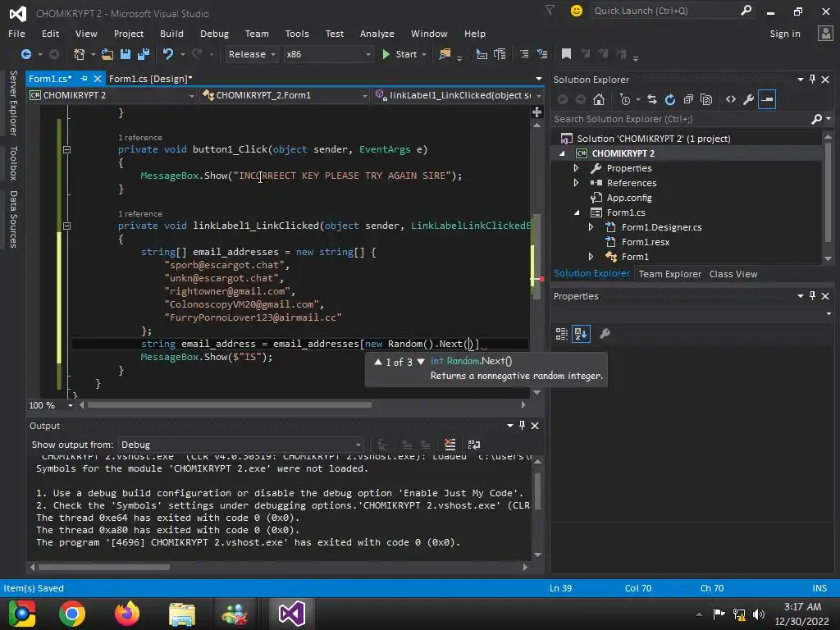Viewport: 840px width, 630px height.
Task: Save the current file with disk icon
Action: click(x=126, y=54)
